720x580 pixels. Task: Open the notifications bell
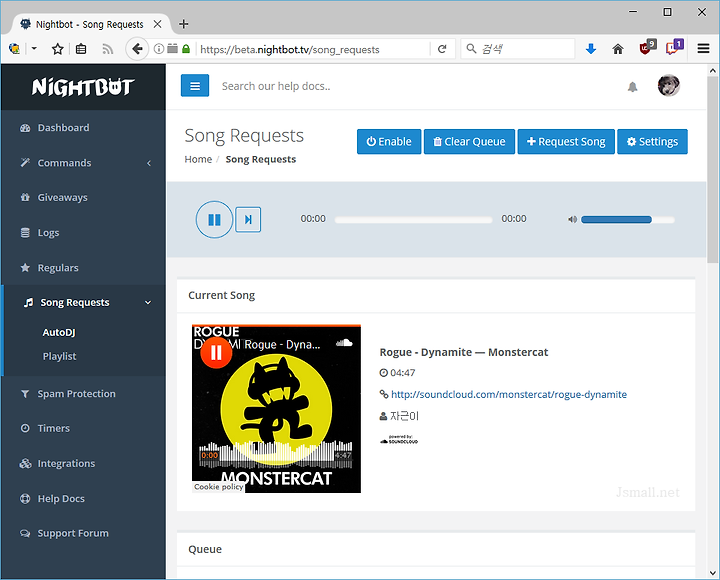[x=632, y=87]
